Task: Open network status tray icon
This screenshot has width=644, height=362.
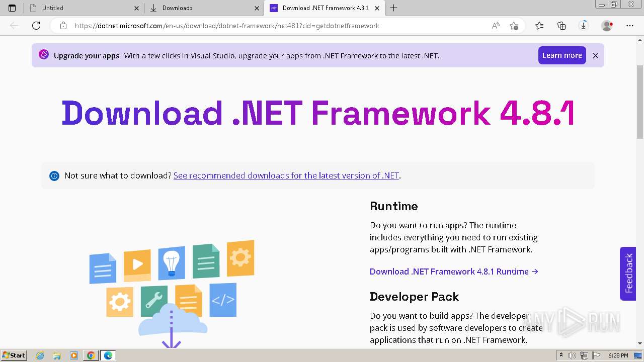Action: click(584, 355)
